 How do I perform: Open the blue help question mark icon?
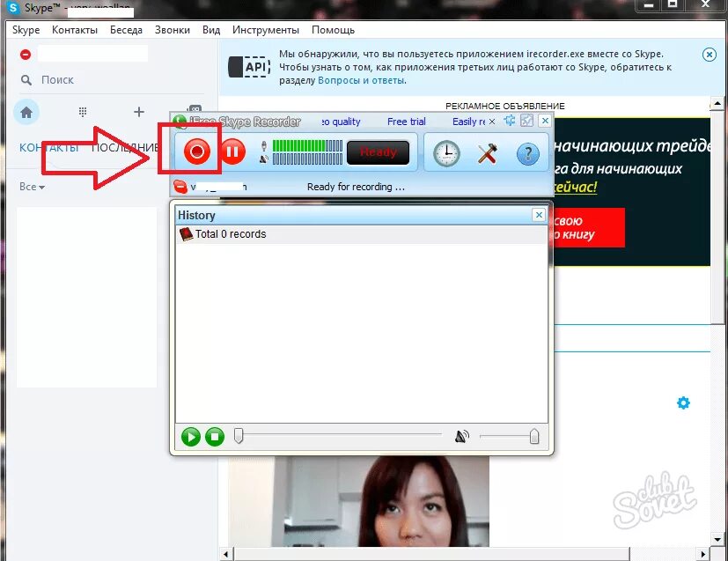pos(528,154)
